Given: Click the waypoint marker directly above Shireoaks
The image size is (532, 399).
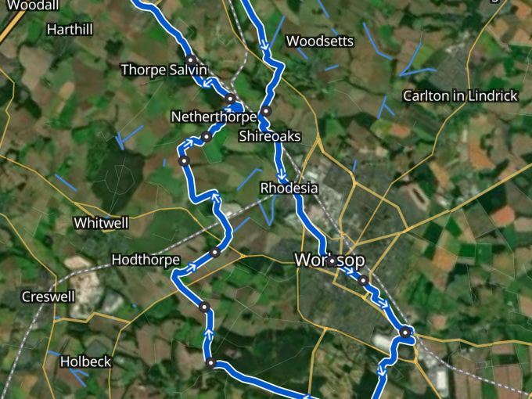Looking at the screenshot, I should (266, 111).
